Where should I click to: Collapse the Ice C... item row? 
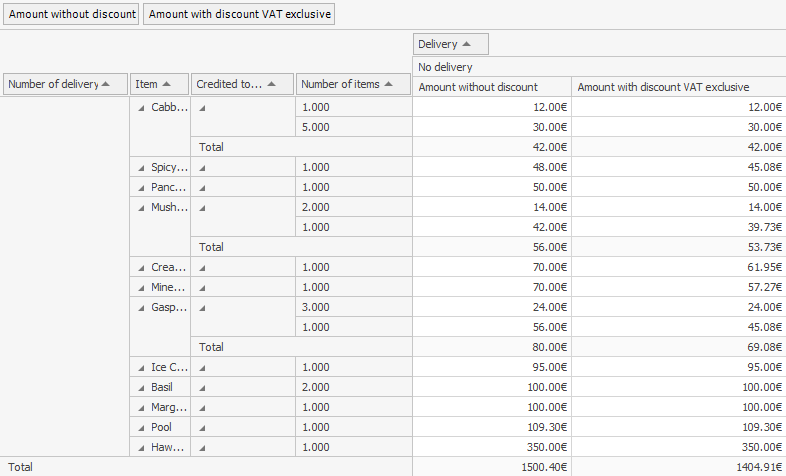141,367
